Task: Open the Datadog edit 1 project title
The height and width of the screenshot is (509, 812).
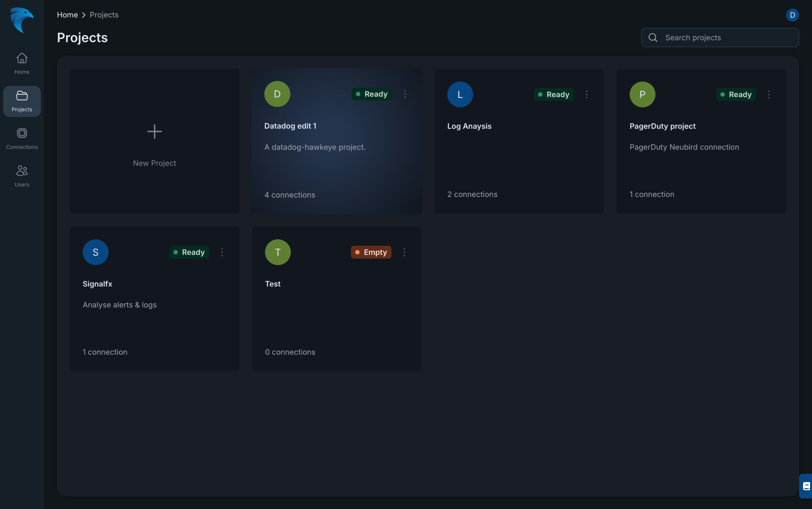Action: point(290,126)
